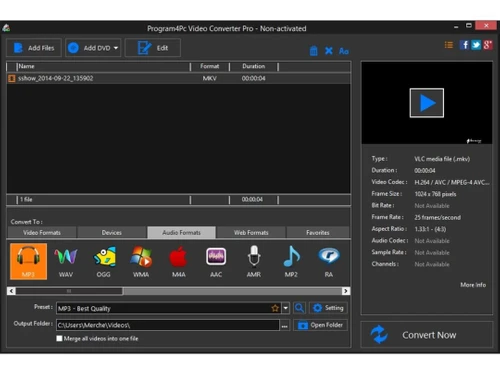Click the gear icon on the Setting button
The width and height of the screenshot is (500, 375).
click(x=317, y=308)
